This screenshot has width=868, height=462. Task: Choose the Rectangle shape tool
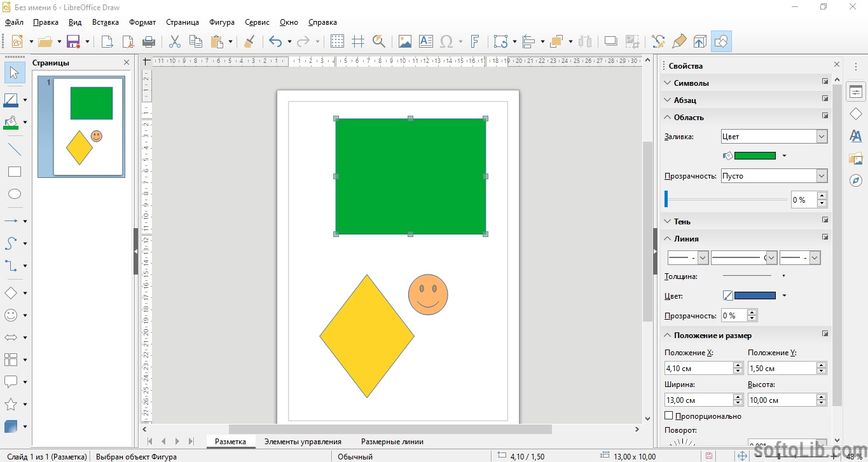15,172
